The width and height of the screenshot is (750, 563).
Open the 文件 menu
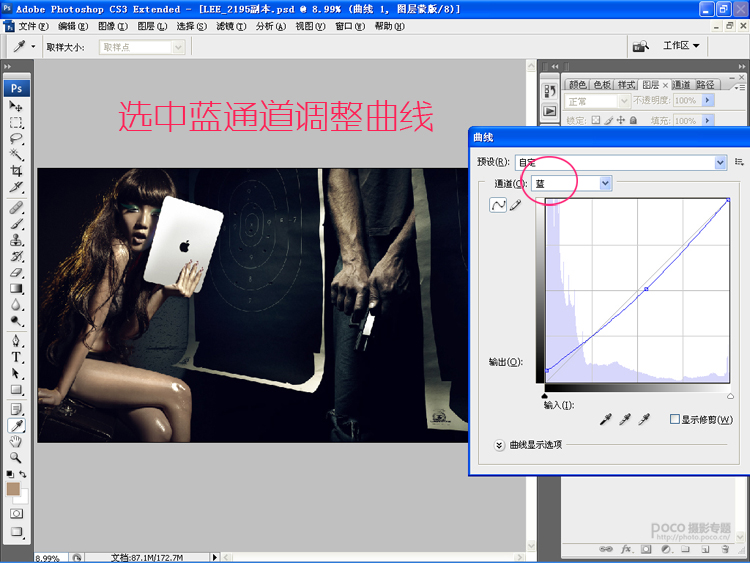click(x=33, y=26)
